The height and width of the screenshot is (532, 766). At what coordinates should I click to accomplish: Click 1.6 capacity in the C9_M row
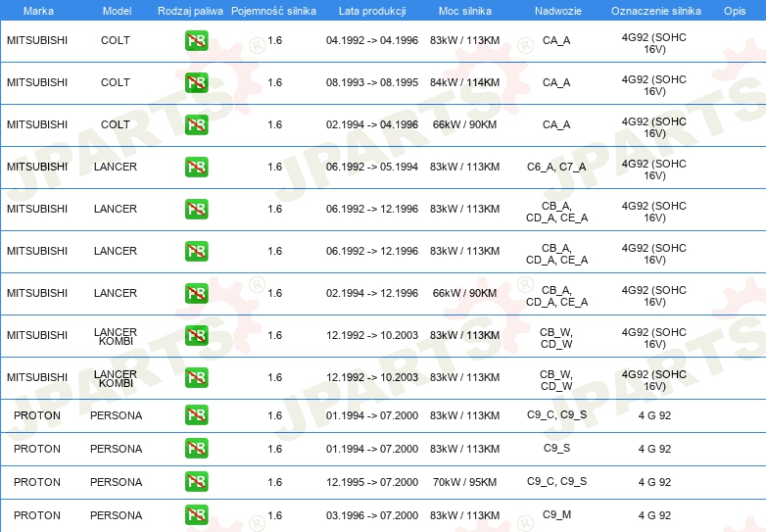pos(274,515)
